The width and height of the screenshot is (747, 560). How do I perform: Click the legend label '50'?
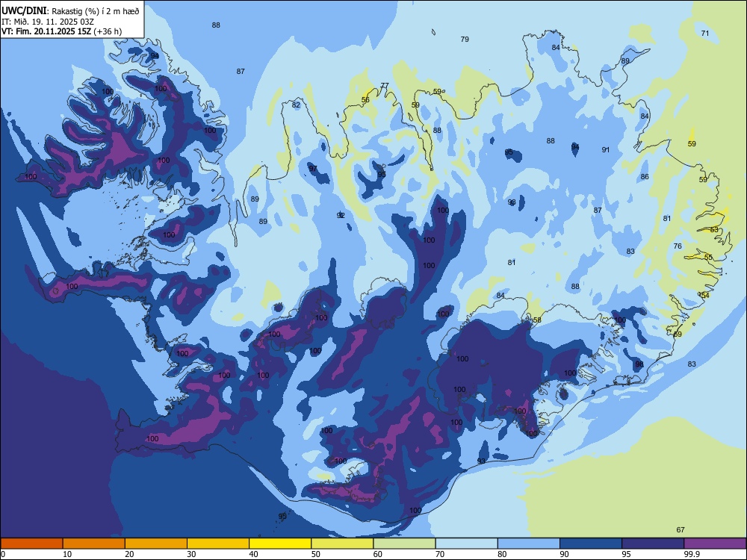316,554
